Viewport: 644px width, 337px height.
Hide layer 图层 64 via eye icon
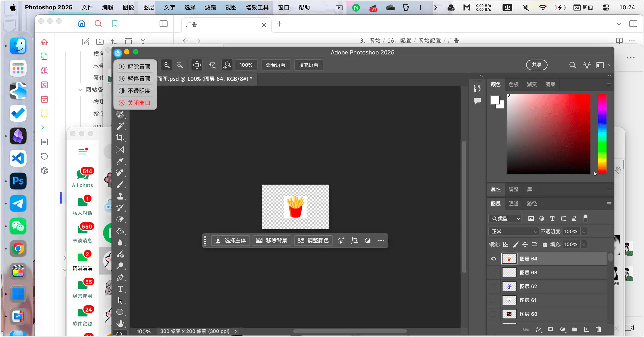click(x=494, y=259)
